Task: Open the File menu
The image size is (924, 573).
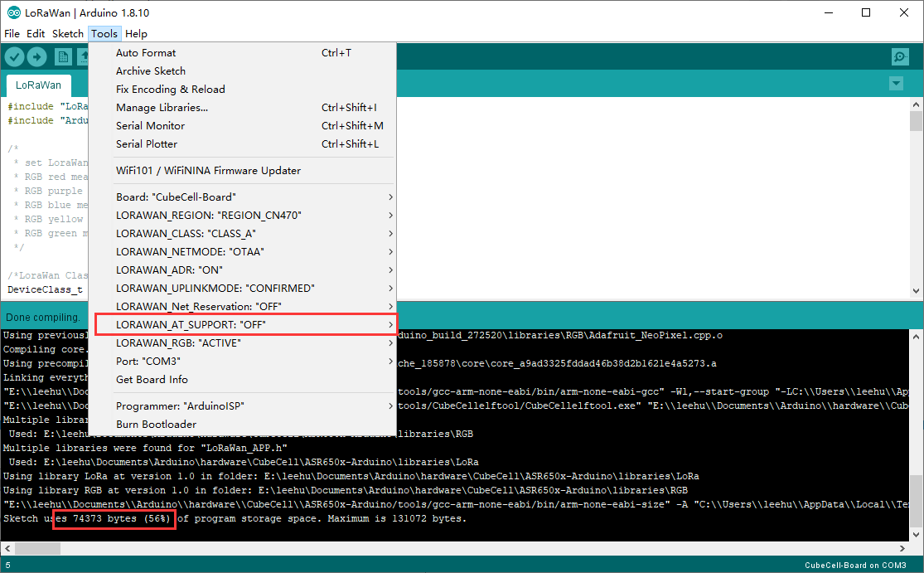Action: [12, 34]
